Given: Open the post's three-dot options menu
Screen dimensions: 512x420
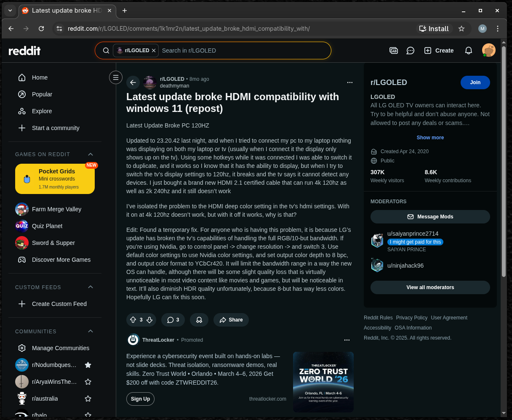Looking at the screenshot, I should (349, 82).
